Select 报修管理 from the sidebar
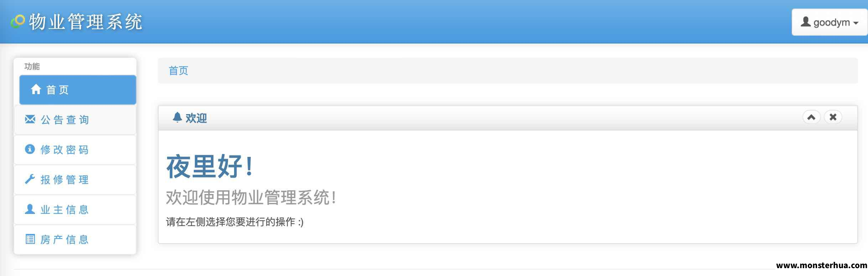Viewport: 868px width, 276px height. 75,179
